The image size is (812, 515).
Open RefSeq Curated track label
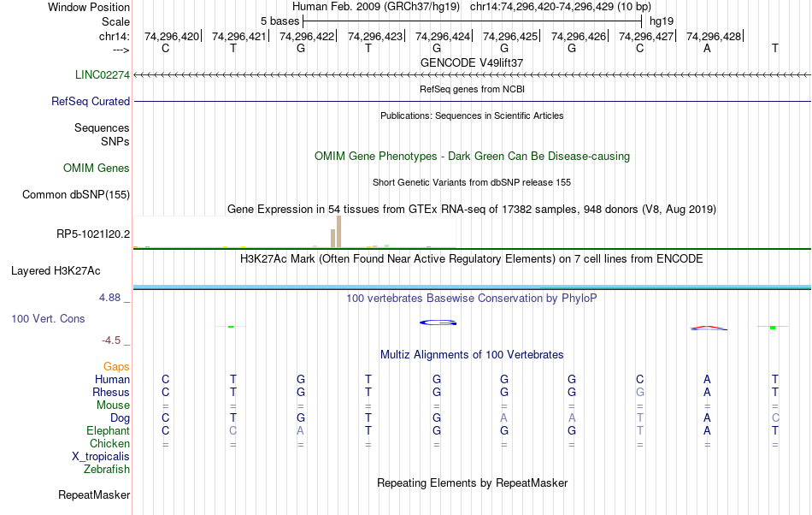click(90, 101)
